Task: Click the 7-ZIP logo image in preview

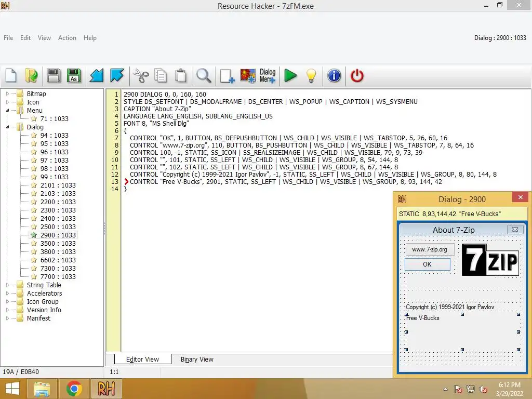Action: pyautogui.click(x=490, y=260)
